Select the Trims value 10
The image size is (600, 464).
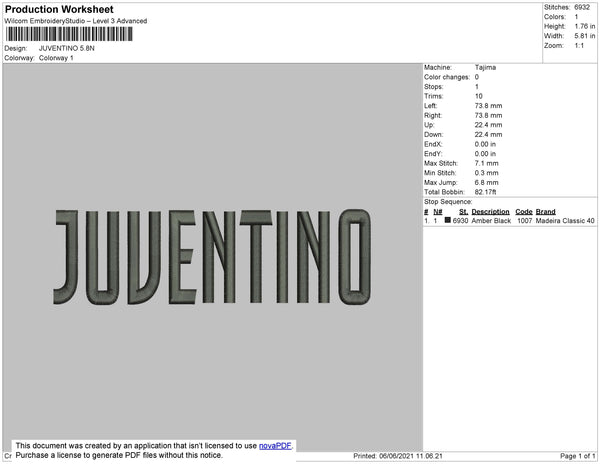click(479, 96)
